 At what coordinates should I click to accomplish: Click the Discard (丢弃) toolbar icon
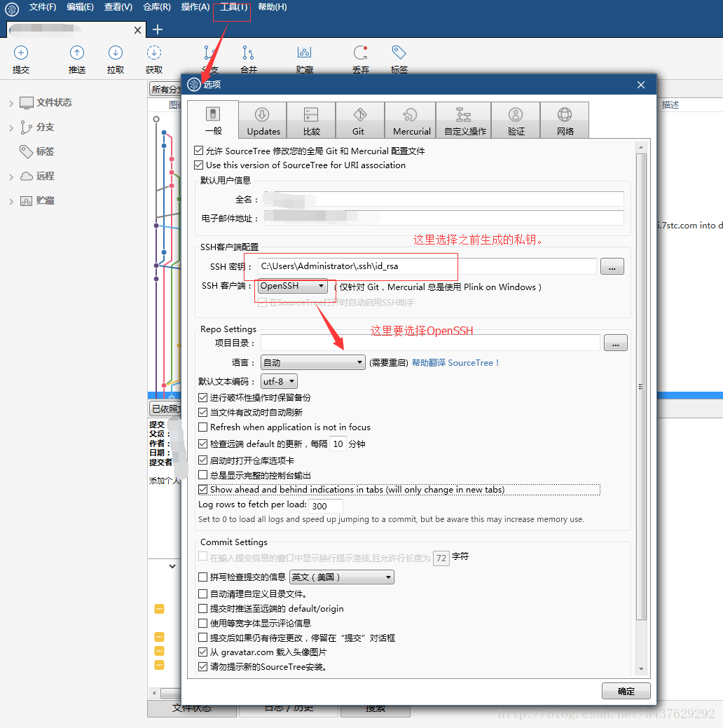361,53
